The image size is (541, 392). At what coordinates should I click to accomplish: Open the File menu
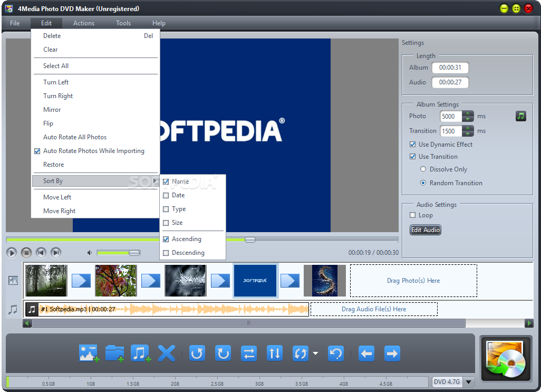click(15, 23)
